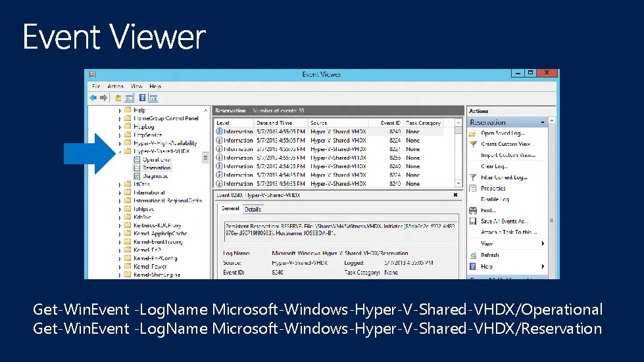Select the Diagnostic log
The height and width of the screenshot is (362, 644).
tap(151, 176)
